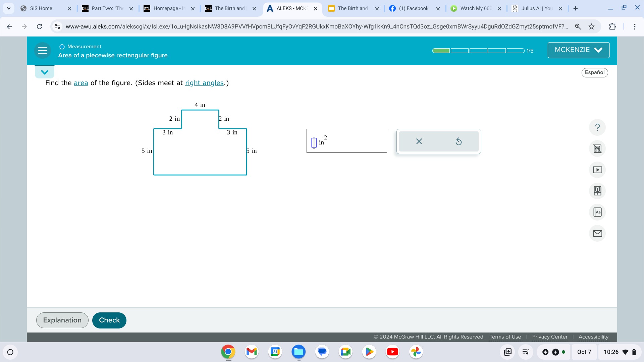Open the right angles definition link
This screenshot has height=362, width=644.
click(x=204, y=83)
